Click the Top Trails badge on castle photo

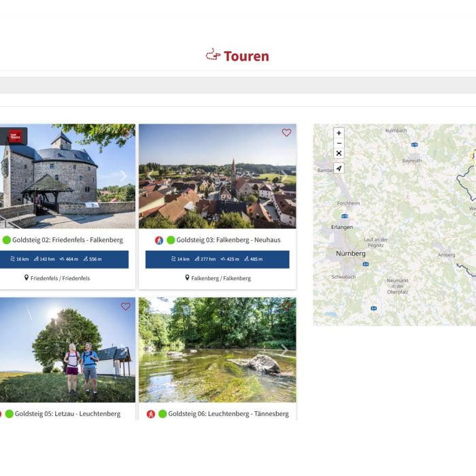point(14,136)
